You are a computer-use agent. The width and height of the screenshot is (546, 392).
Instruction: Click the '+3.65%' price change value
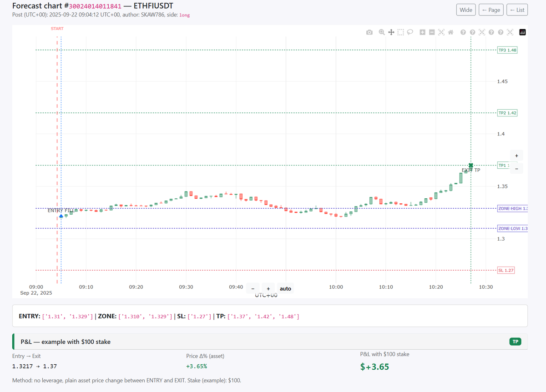coord(196,366)
